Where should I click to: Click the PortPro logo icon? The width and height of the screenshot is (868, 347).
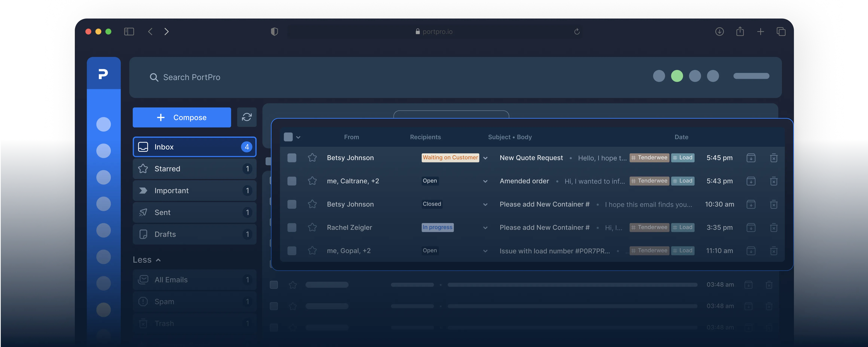[x=103, y=74]
